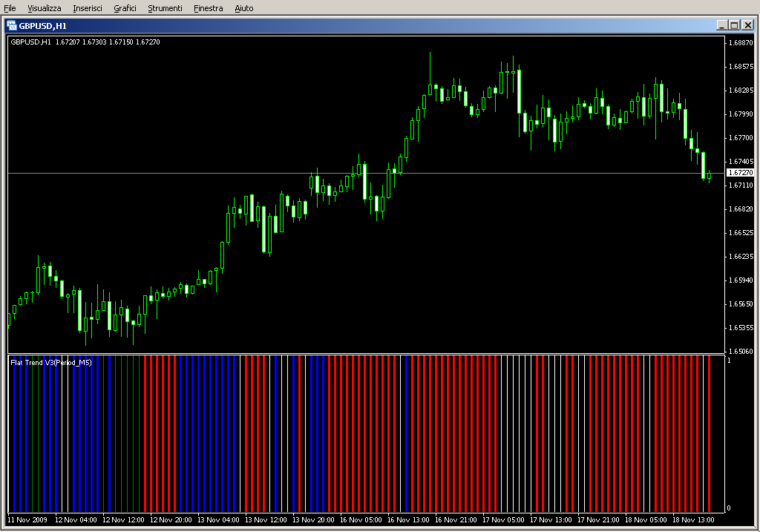Open the File menu
This screenshot has width=760, height=532.
(10, 8)
